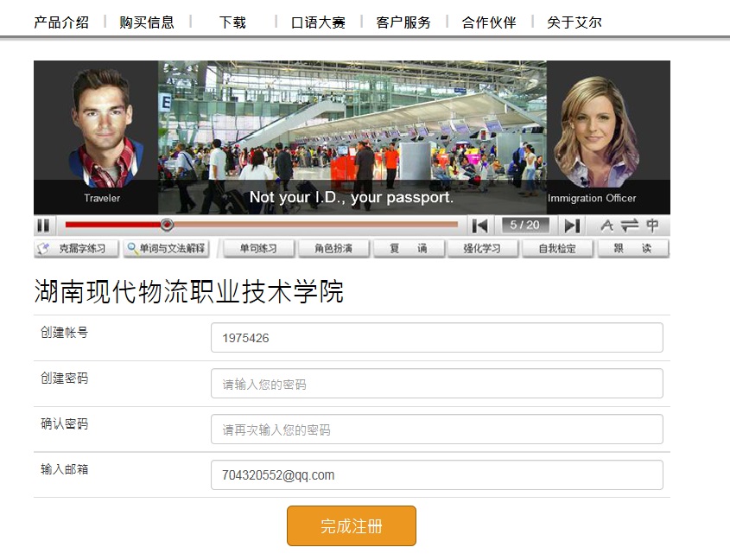Open 口语大赛 menu
The width and height of the screenshot is (730, 560).
point(318,22)
